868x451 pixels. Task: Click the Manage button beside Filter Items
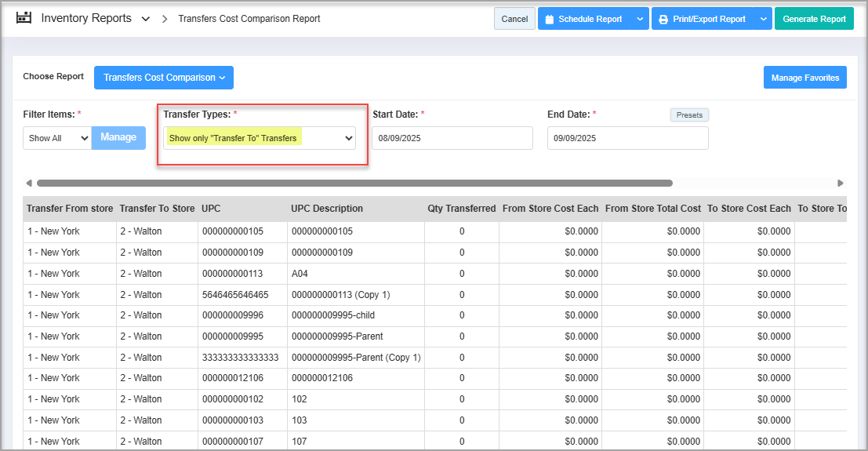pyautogui.click(x=118, y=137)
